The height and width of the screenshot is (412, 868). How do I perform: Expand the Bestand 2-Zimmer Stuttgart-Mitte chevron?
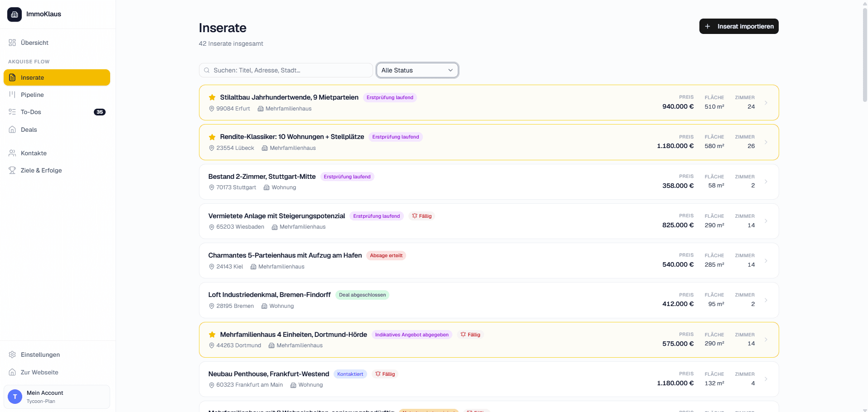click(766, 182)
